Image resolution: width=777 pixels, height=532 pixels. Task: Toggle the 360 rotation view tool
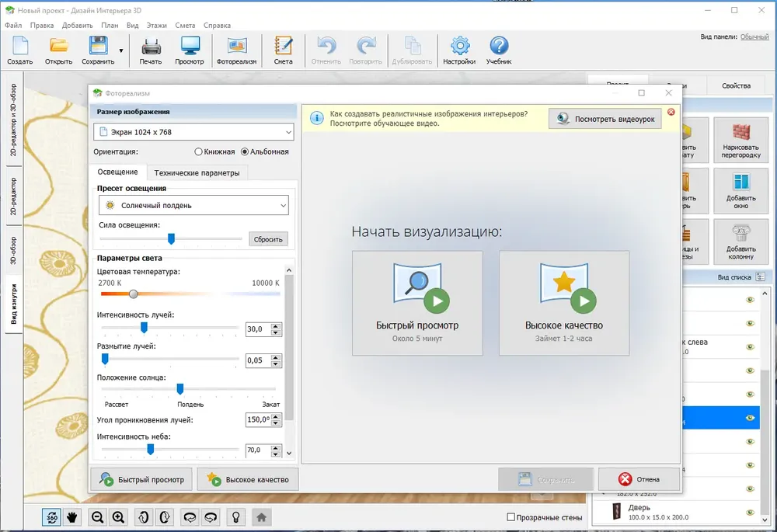51,517
